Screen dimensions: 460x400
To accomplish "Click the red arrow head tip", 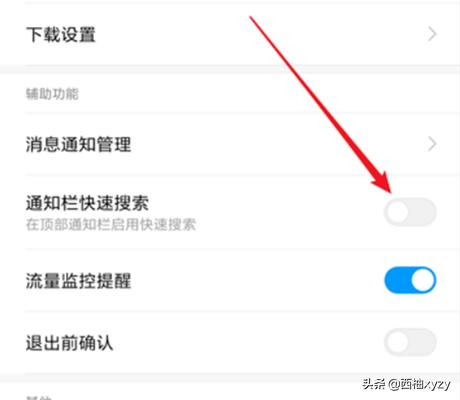I will [x=390, y=191].
